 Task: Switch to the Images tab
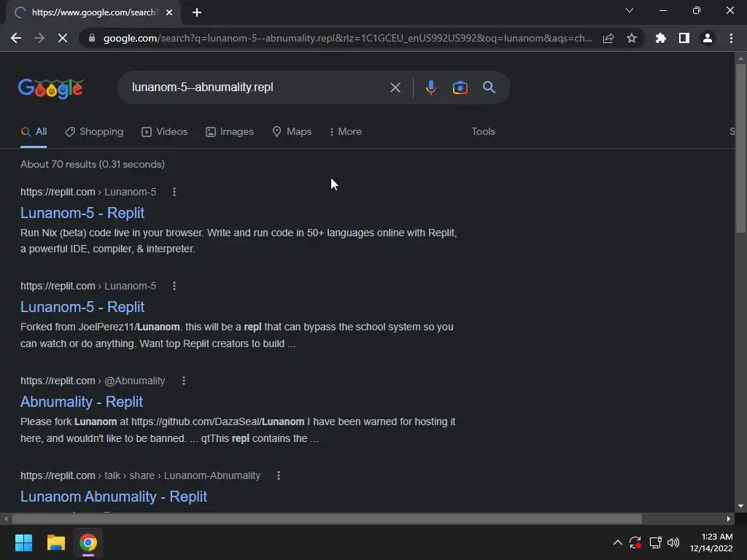click(230, 132)
